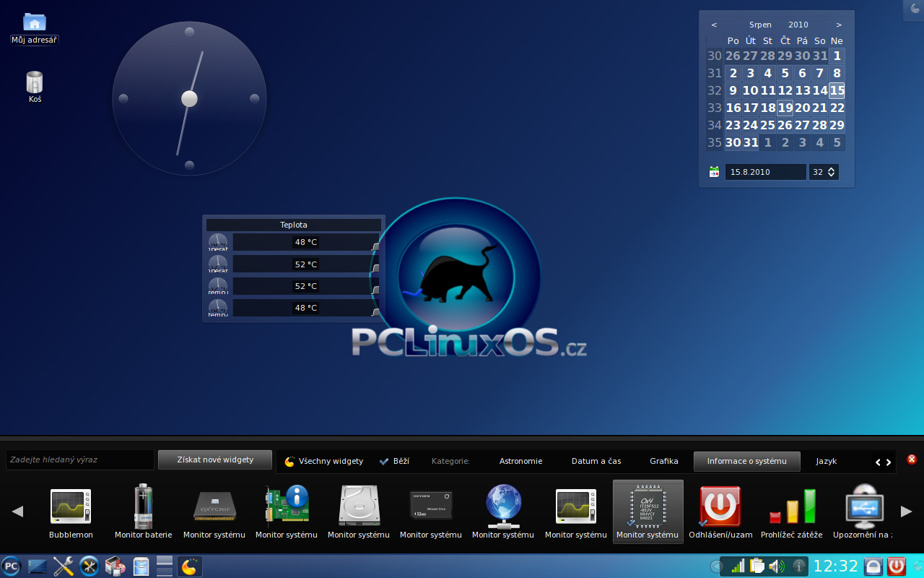Image resolution: width=924 pixels, height=578 pixels.
Task: Open the PC launcher menu
Action: [11, 566]
